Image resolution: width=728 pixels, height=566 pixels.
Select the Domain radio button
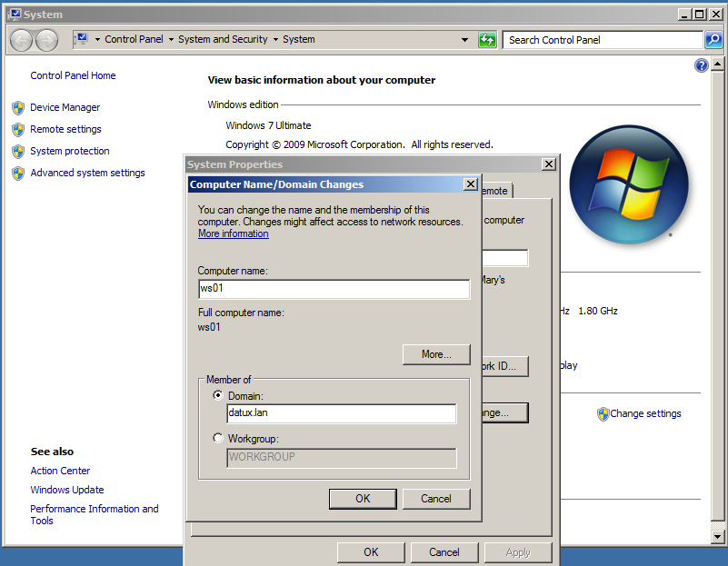coord(218,395)
